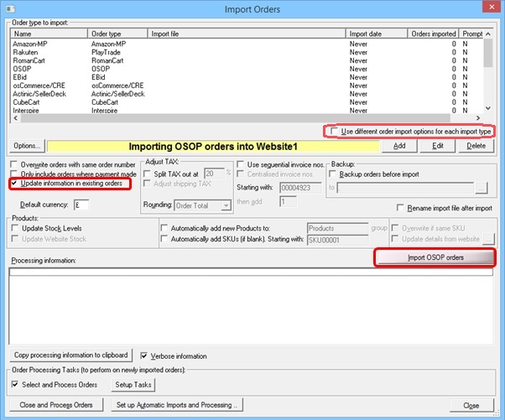
Task: Click the list's scroll up arrow
Action: click(x=488, y=34)
